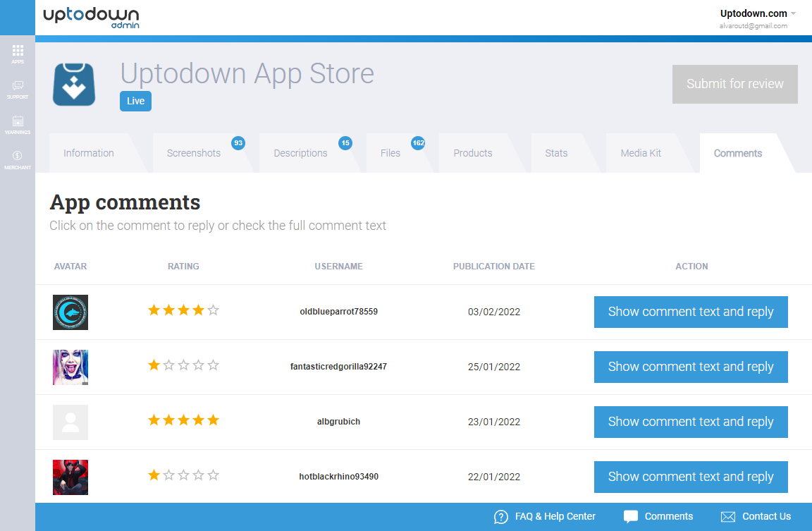
Task: Click the Contact Us envelope icon
Action: point(727,516)
